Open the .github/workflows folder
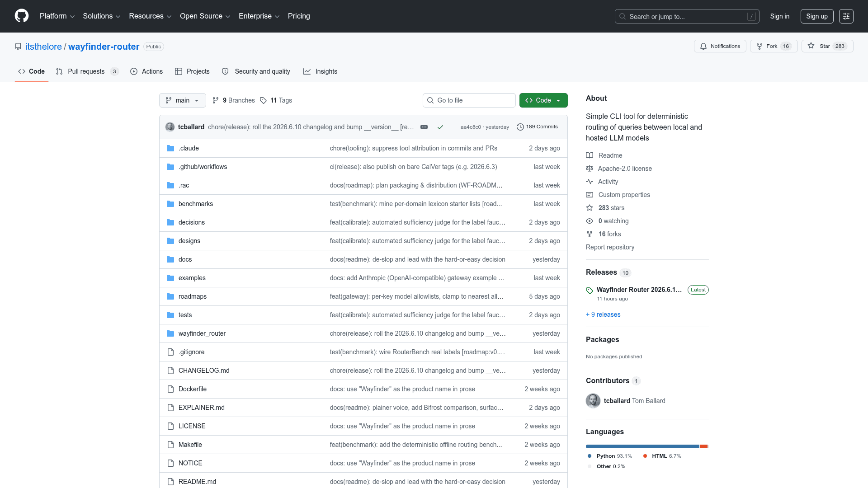The image size is (868, 488). point(203,167)
